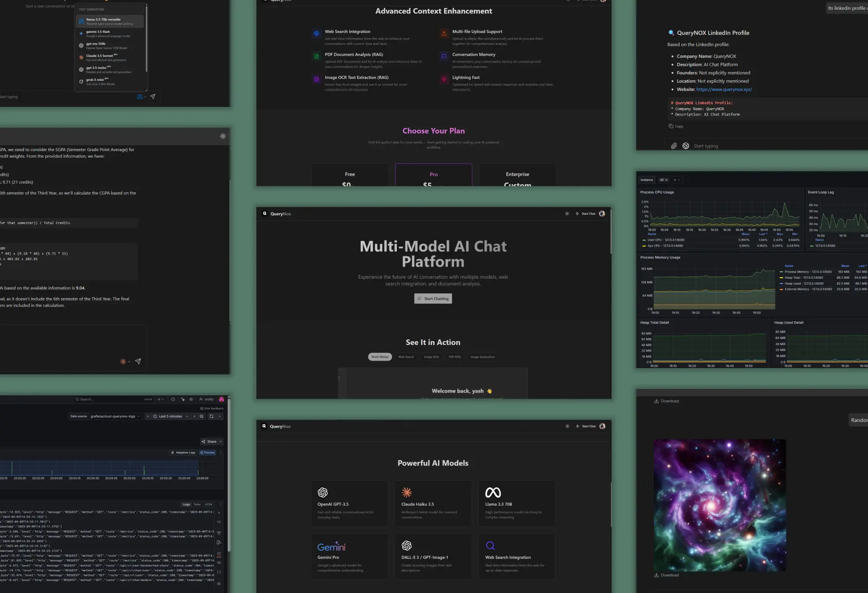The height and width of the screenshot is (593, 868).
Task: Click the Start Chatting button
Action: [433, 299]
